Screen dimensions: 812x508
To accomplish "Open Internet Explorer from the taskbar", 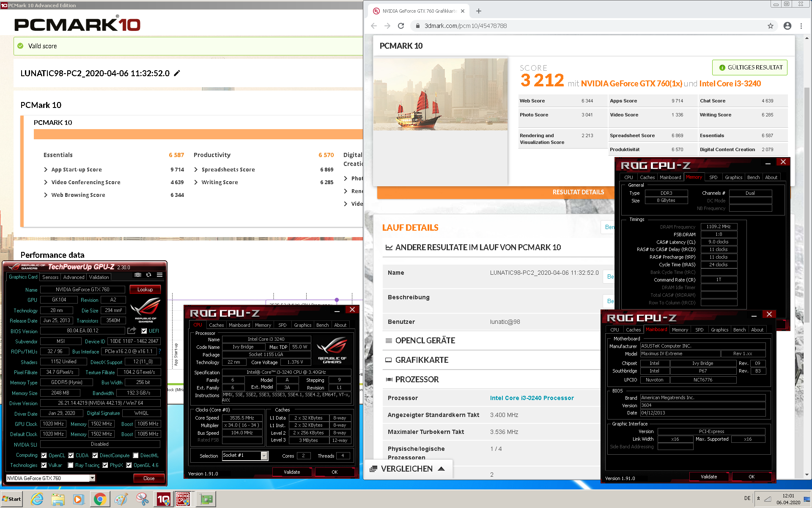I will coord(37,499).
